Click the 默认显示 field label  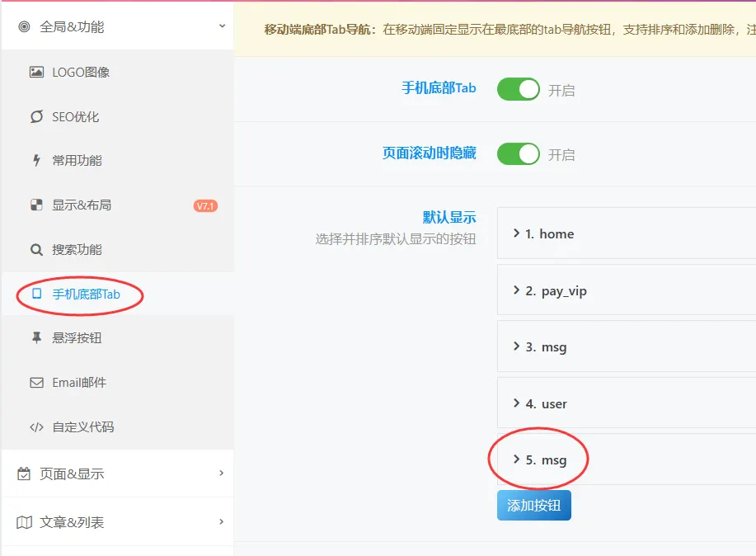pyautogui.click(x=449, y=217)
